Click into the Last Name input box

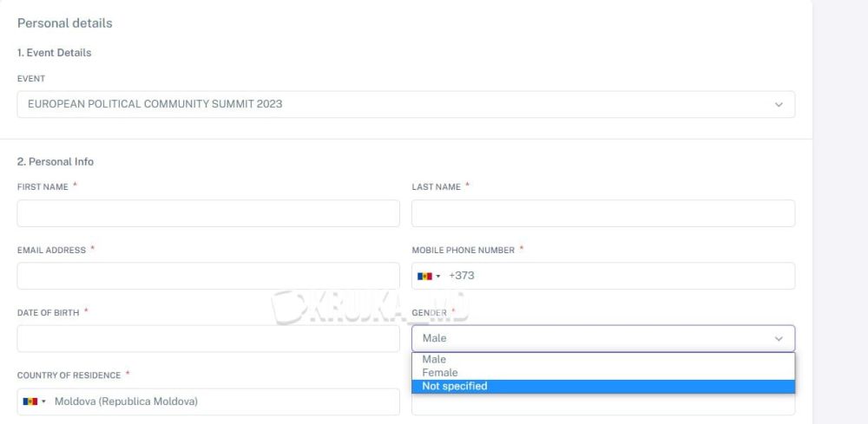tap(603, 213)
